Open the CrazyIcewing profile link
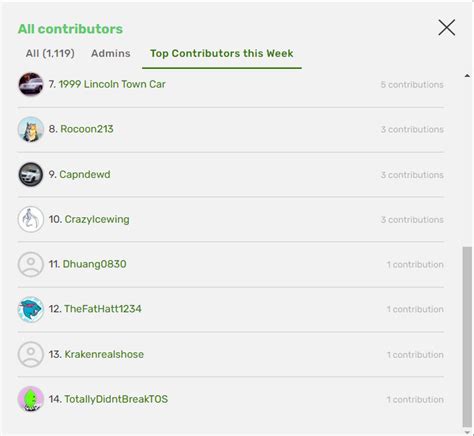This screenshot has width=474, height=436. (x=97, y=219)
